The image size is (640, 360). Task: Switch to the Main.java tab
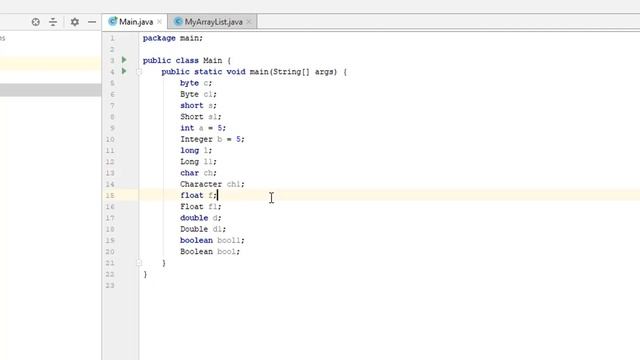point(135,22)
